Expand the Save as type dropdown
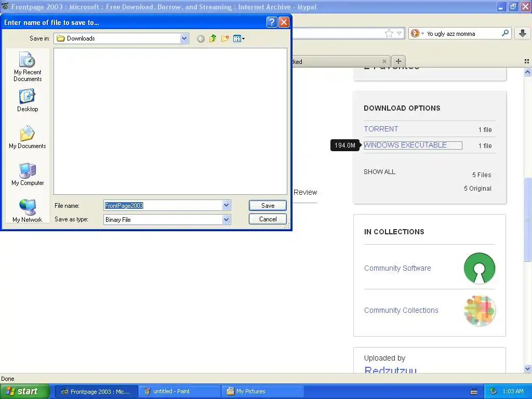The height and width of the screenshot is (399, 532). click(227, 220)
